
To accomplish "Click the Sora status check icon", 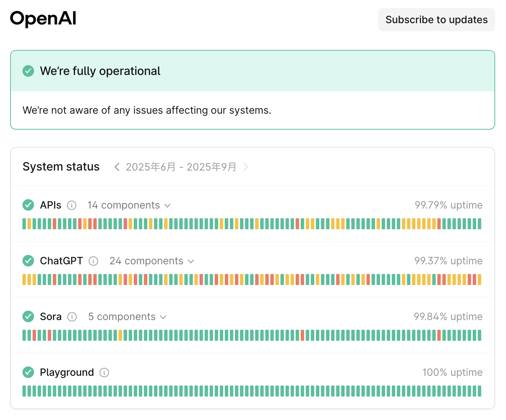I will pos(28,316).
